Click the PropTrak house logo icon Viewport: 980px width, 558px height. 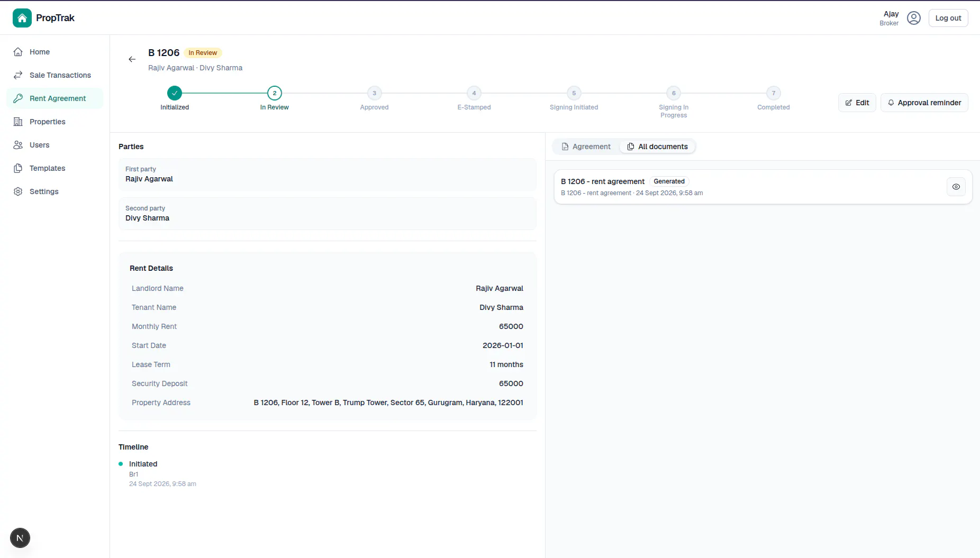pos(22,18)
